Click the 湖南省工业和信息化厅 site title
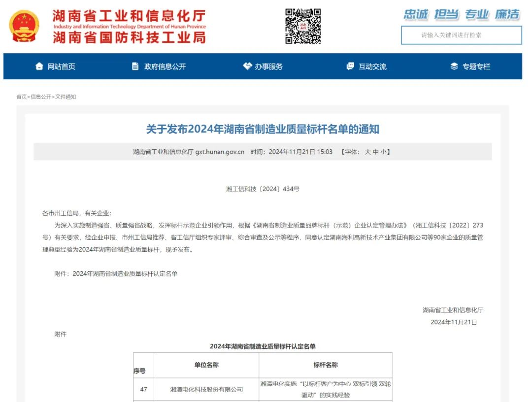The image size is (532, 402). pos(129,16)
